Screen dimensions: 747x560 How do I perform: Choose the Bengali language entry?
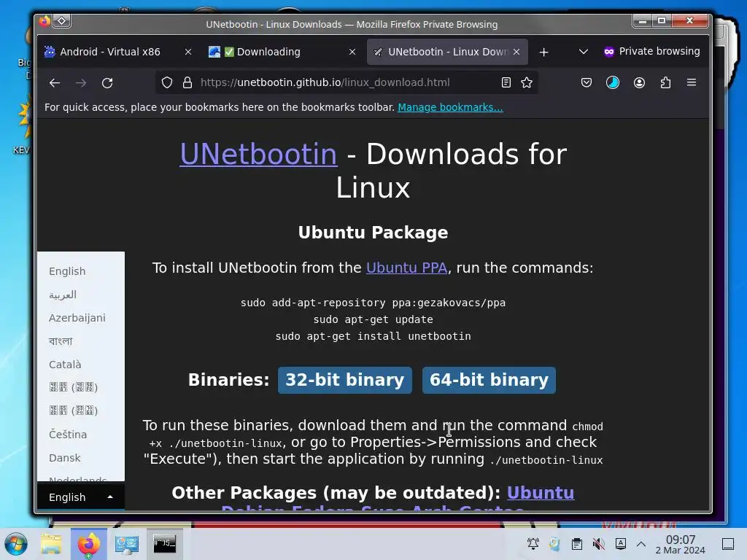click(x=61, y=341)
